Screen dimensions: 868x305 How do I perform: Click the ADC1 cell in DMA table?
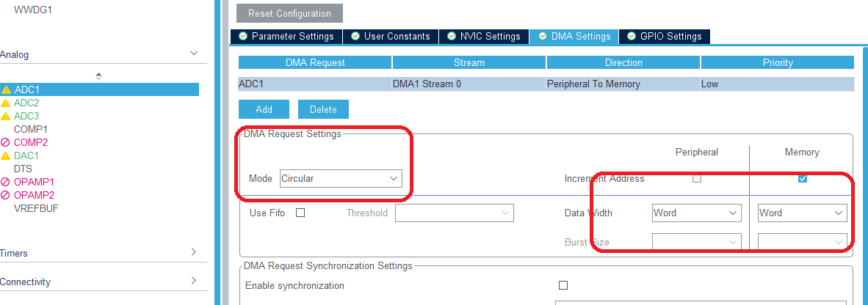coord(315,84)
